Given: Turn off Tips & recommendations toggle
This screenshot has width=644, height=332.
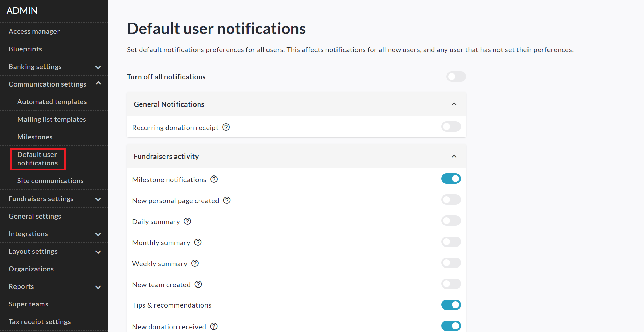Looking at the screenshot, I should [x=451, y=305].
